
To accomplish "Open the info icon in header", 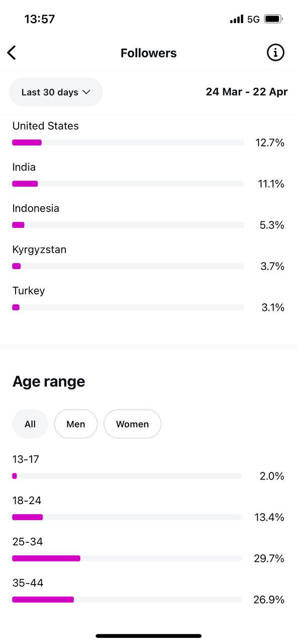I will click(275, 52).
